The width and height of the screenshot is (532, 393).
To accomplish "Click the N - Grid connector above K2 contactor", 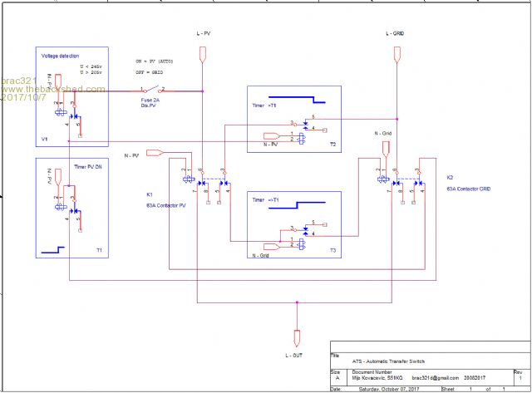I will (x=386, y=150).
